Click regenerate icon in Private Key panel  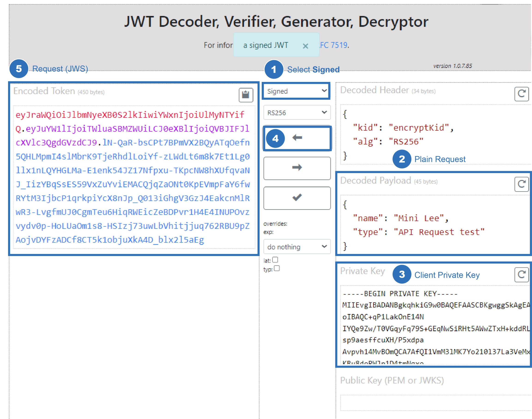click(521, 275)
